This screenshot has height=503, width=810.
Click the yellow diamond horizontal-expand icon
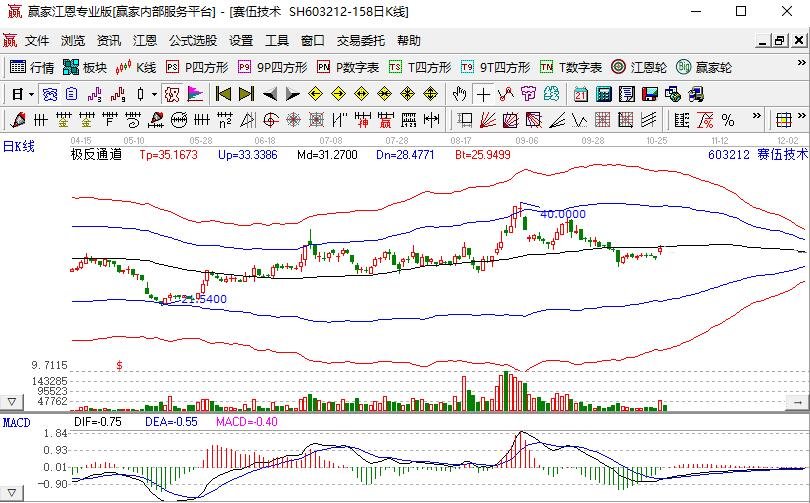(x=362, y=95)
